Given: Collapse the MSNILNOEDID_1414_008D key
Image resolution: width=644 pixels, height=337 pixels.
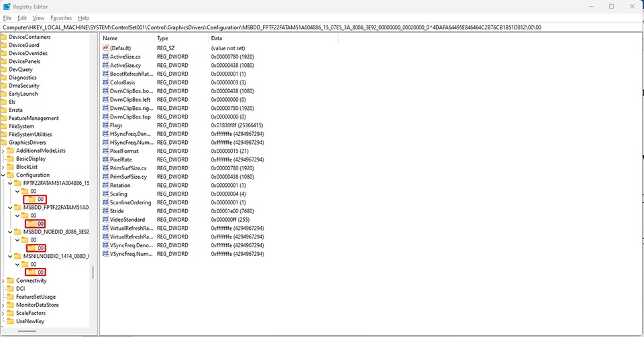Looking at the screenshot, I should 10,256.
